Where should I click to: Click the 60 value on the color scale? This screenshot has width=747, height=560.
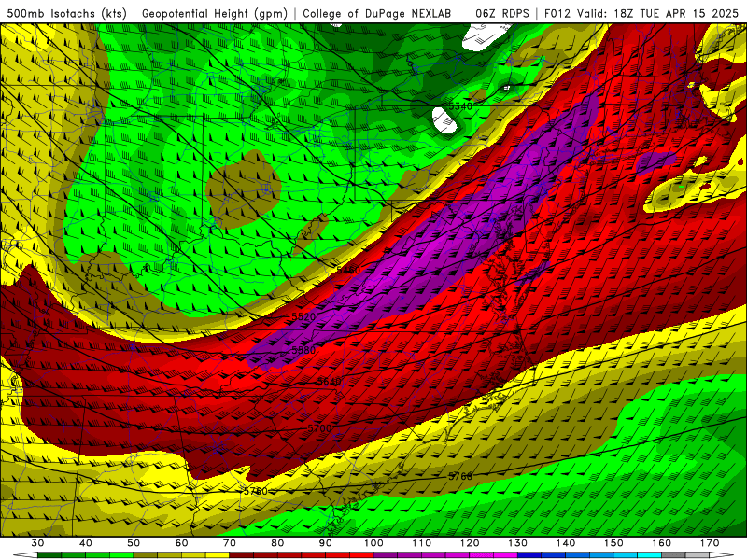click(x=181, y=543)
